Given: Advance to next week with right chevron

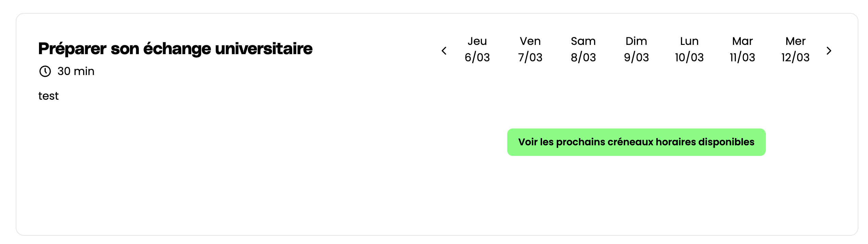Looking at the screenshot, I should 829,51.
